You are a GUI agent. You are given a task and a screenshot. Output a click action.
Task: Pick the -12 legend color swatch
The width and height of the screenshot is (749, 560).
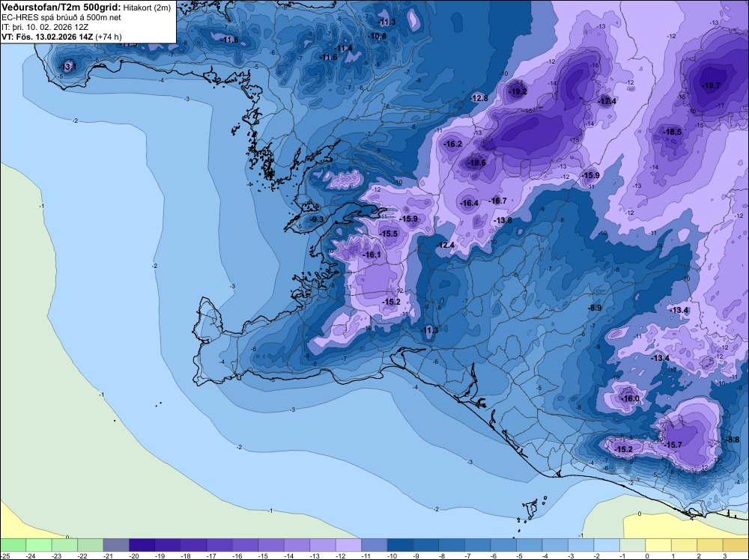pos(349,545)
